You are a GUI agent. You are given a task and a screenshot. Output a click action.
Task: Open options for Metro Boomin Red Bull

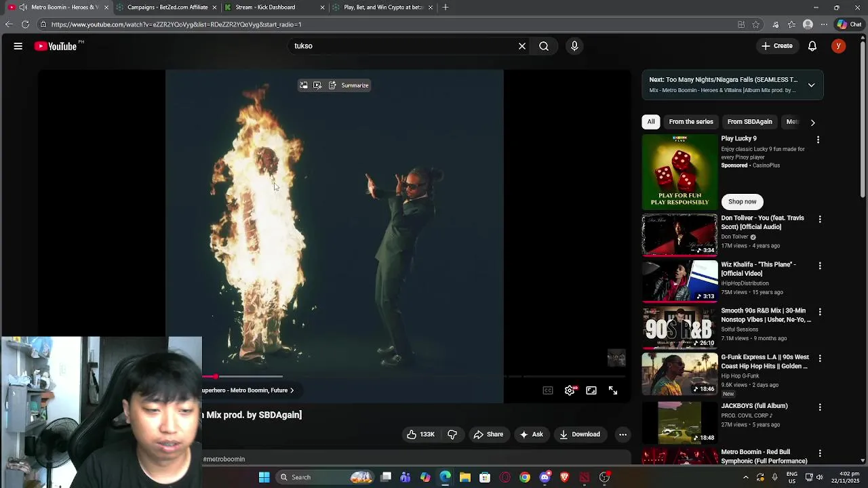(x=820, y=453)
